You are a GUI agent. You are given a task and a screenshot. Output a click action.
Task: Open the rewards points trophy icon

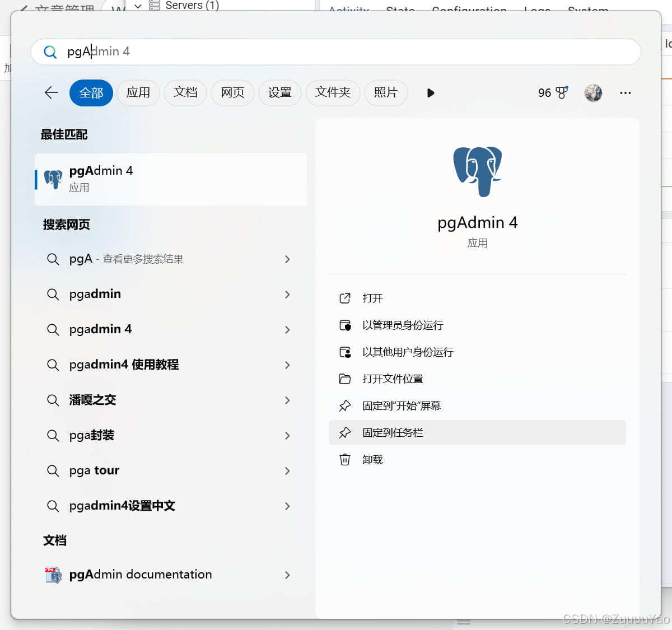point(562,92)
